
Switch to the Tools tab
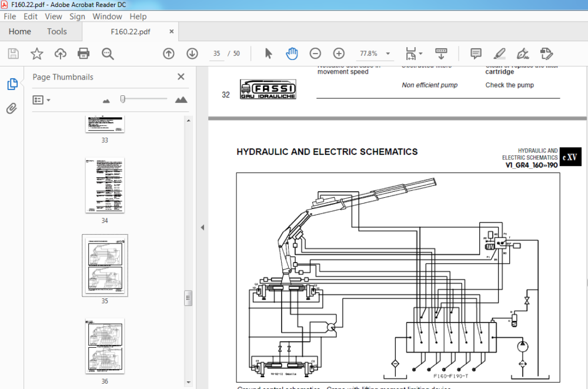click(x=56, y=32)
